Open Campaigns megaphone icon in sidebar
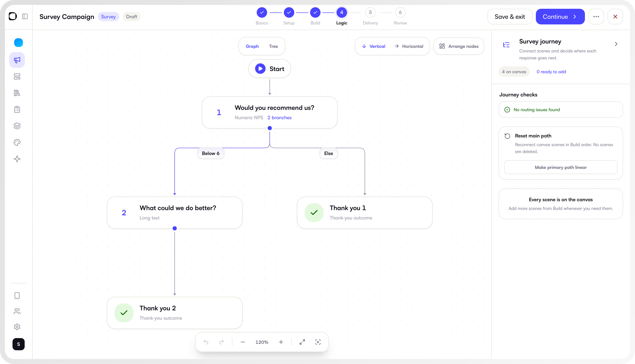This screenshot has height=364, width=635. [17, 60]
